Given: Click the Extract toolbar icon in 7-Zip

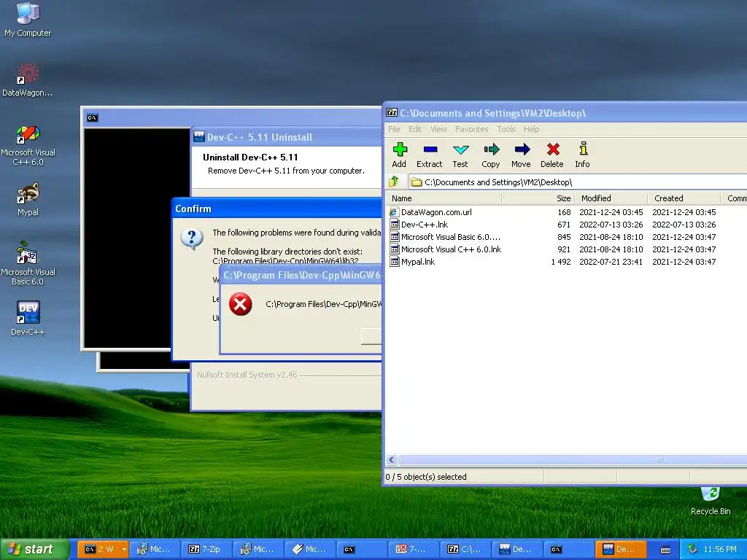Looking at the screenshot, I should point(429,155).
